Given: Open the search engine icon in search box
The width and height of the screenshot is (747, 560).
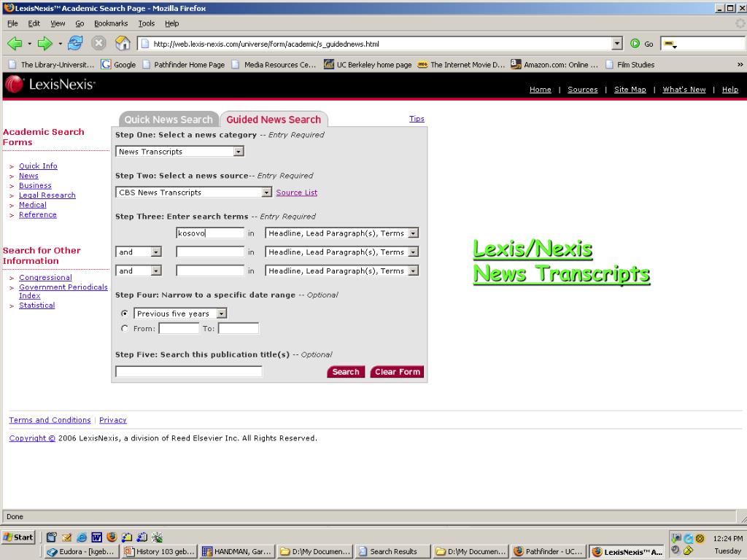Looking at the screenshot, I should (x=670, y=44).
